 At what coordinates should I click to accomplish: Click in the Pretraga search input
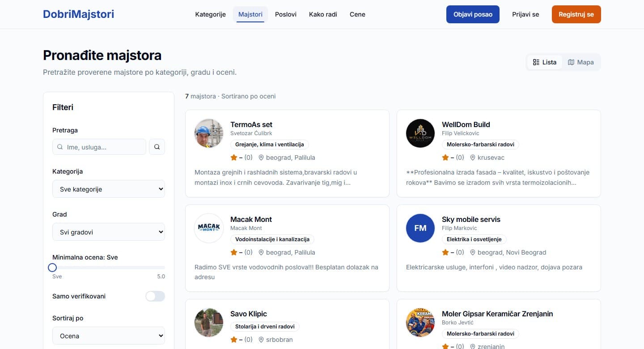(x=99, y=147)
